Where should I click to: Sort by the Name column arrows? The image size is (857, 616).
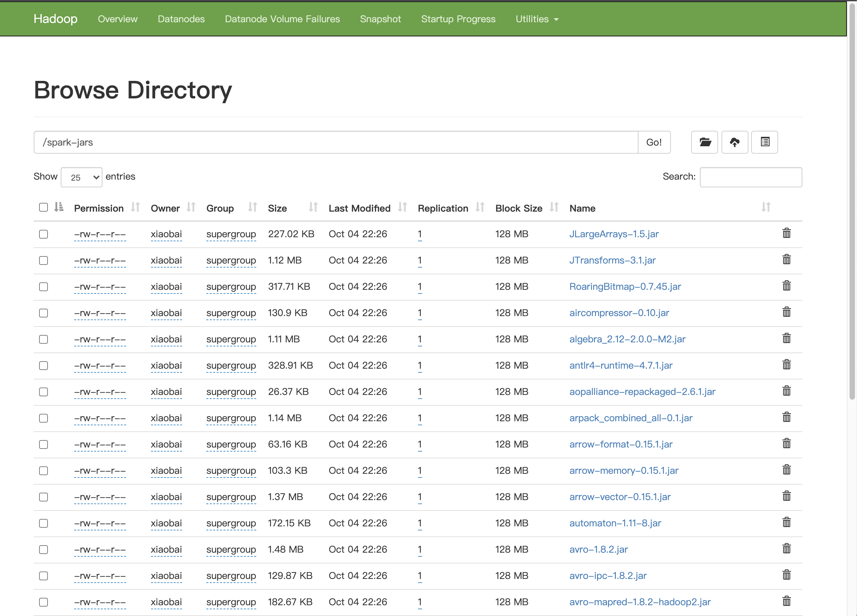766,207
